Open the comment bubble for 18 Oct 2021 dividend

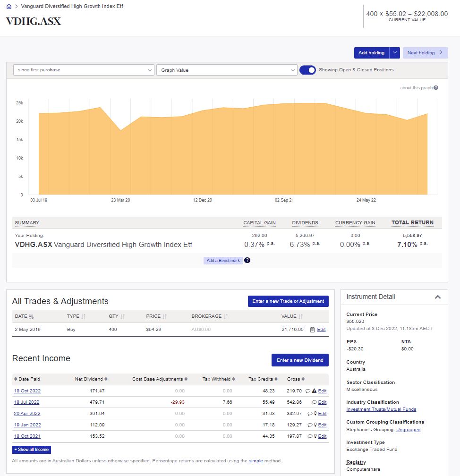tap(310, 436)
